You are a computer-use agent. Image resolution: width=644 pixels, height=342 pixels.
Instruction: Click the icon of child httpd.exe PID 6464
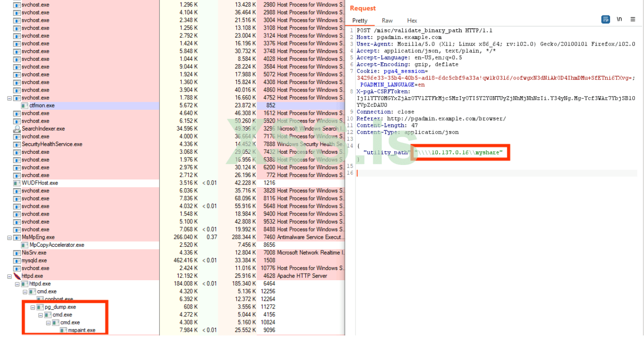[25, 284]
